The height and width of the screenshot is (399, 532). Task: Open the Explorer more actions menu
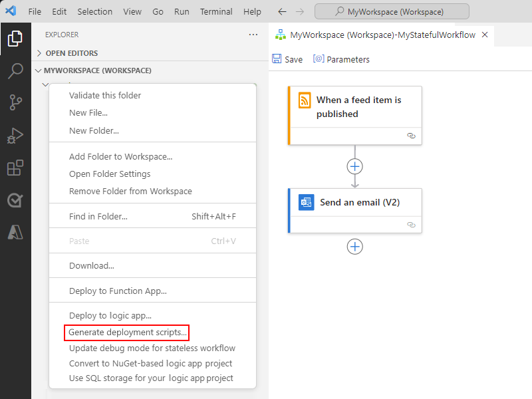pos(253,35)
